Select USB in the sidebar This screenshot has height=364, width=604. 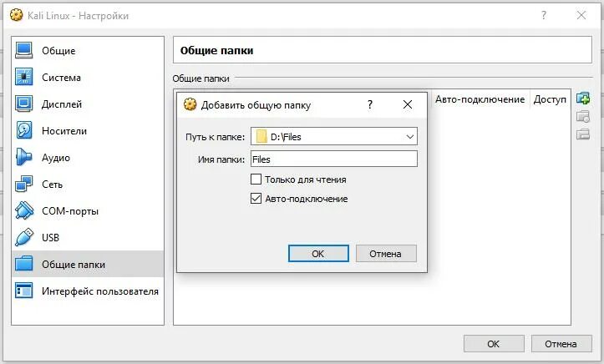[88, 237]
